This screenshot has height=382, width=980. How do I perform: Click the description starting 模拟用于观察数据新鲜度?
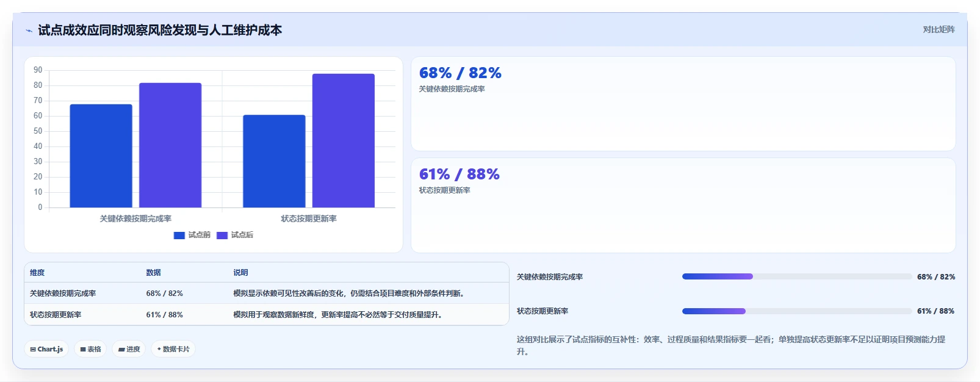point(339,315)
